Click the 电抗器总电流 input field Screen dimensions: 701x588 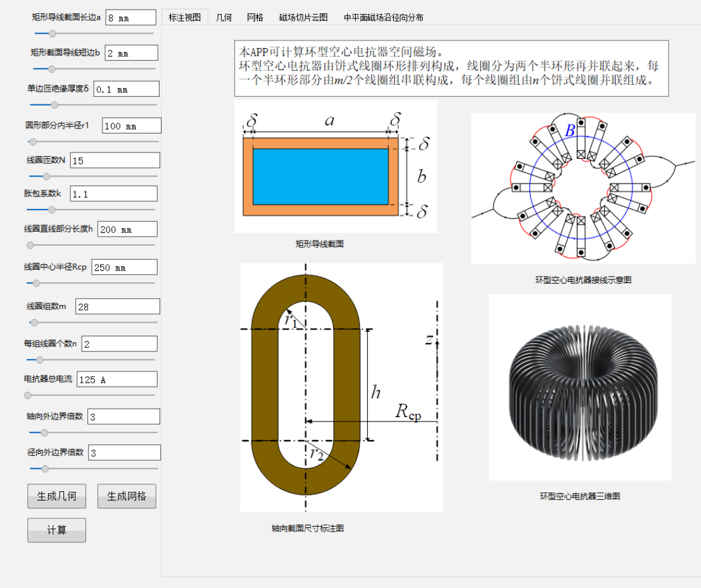(x=117, y=379)
